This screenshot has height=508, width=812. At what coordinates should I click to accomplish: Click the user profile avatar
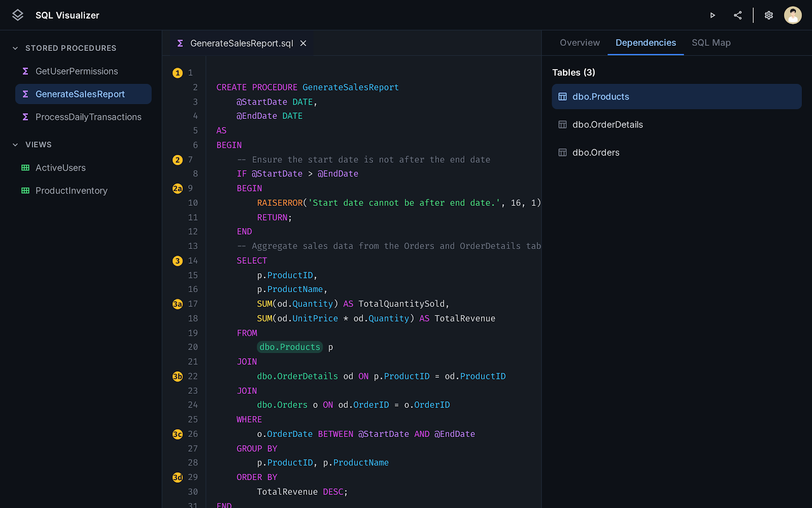793,15
